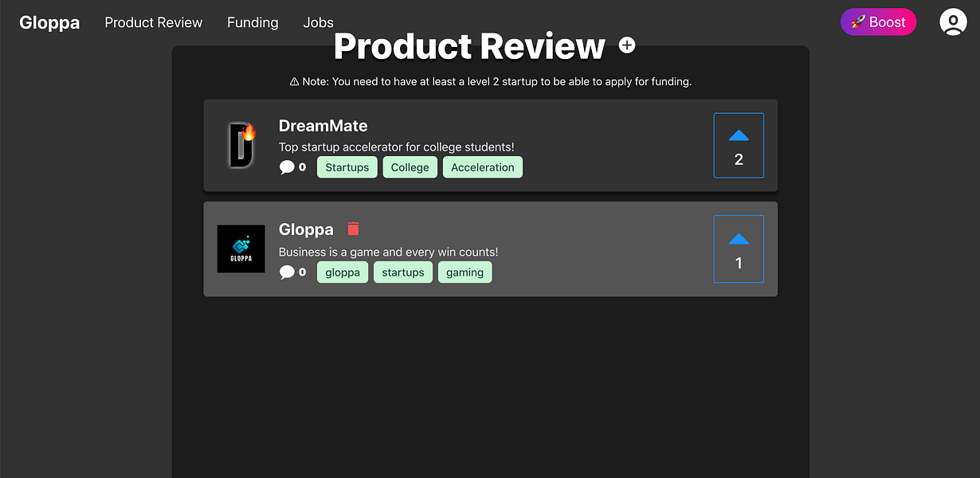Select the gaming tag on Gloppa
This screenshot has width=980, height=478.
pyautogui.click(x=465, y=272)
